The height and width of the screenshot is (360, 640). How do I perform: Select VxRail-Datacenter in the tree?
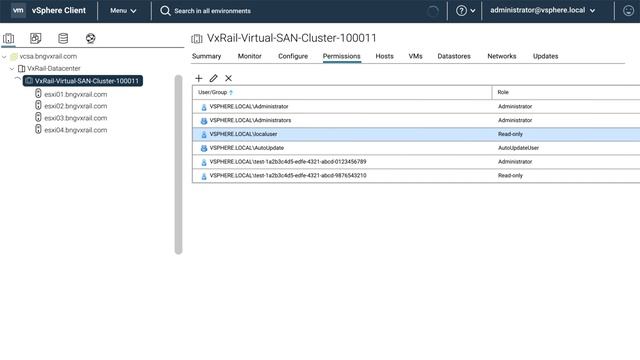[x=53, y=69]
